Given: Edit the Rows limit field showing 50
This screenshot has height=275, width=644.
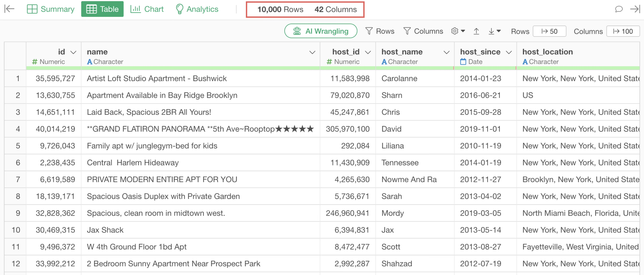Looking at the screenshot, I should pyautogui.click(x=549, y=31).
